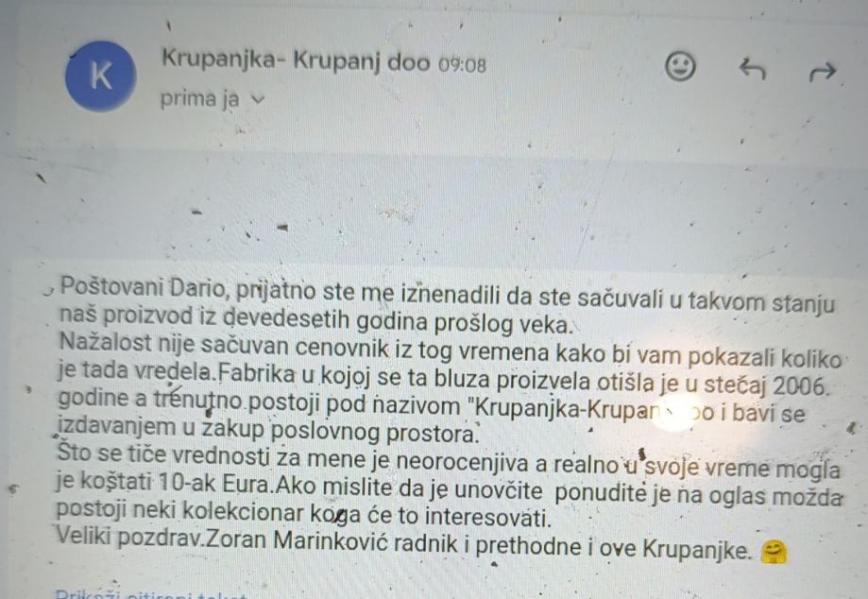Click the forward arrow icon

pyautogui.click(x=822, y=72)
